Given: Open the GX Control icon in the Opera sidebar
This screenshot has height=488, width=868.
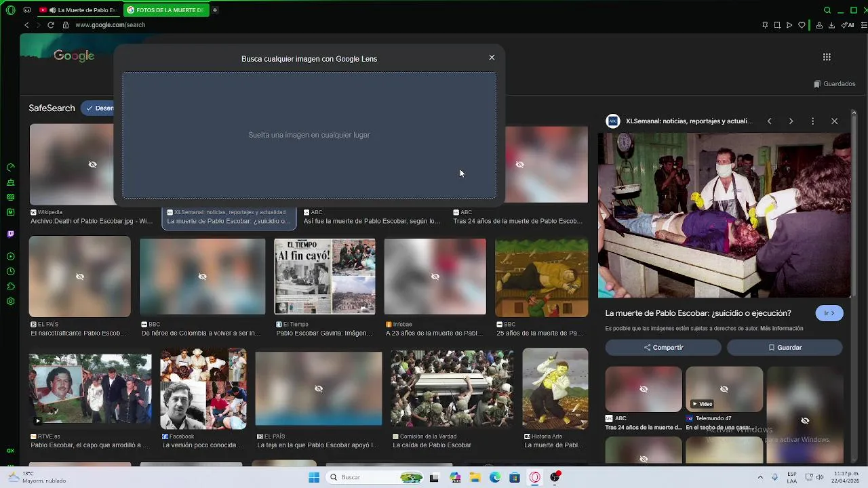Looking at the screenshot, I should pyautogui.click(x=10, y=167).
